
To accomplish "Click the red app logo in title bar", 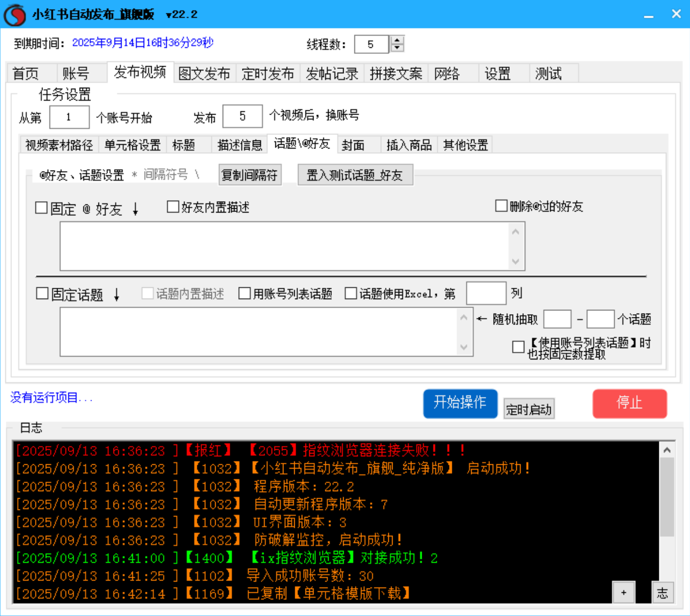I will 15,13.
